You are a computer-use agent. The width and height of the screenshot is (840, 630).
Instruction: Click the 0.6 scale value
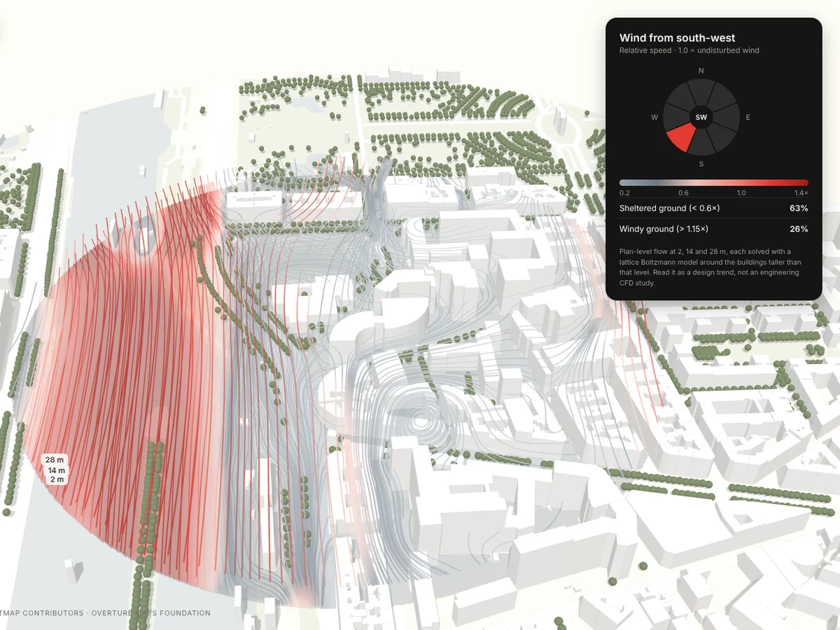683,192
